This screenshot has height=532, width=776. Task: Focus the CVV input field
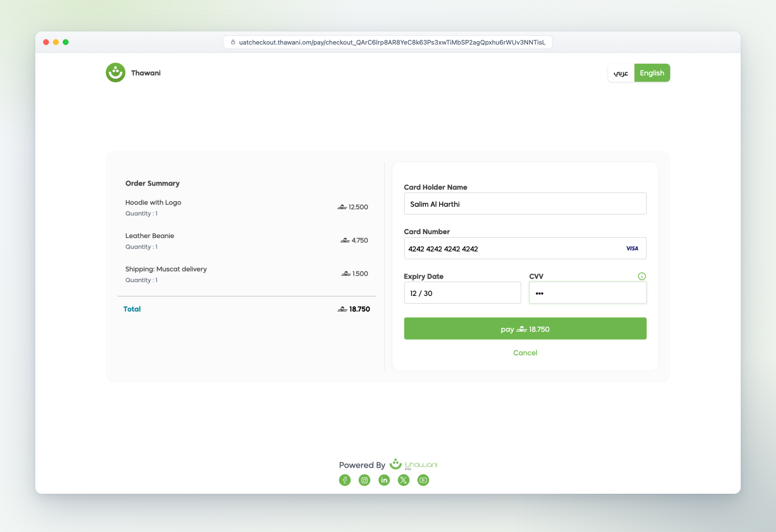(588, 293)
